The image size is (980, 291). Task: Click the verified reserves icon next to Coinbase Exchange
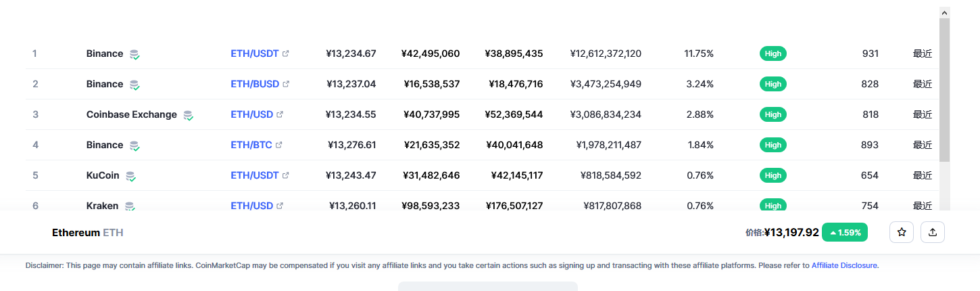[189, 115]
